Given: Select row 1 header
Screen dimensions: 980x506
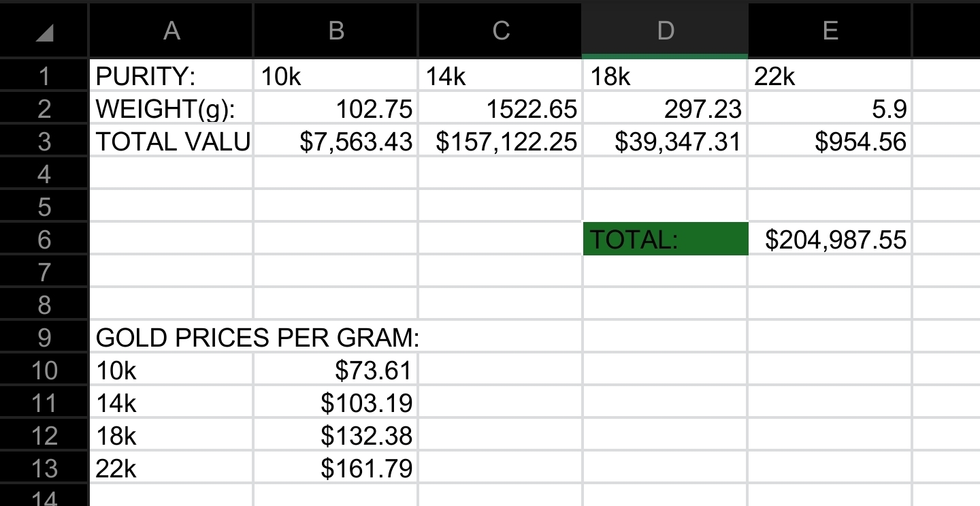Looking at the screenshot, I should click(x=44, y=76).
